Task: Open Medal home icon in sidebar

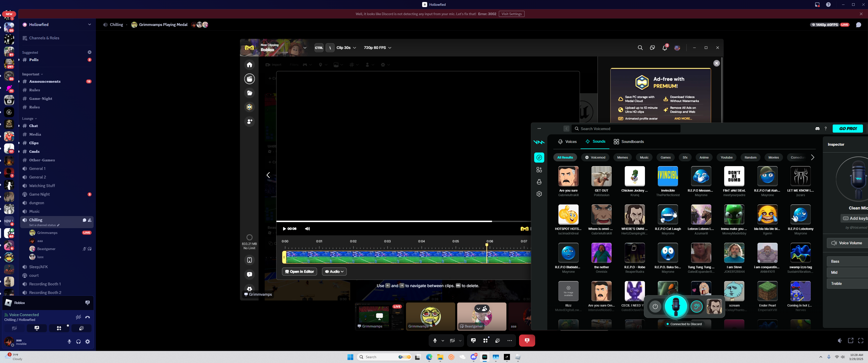Action: [249, 65]
